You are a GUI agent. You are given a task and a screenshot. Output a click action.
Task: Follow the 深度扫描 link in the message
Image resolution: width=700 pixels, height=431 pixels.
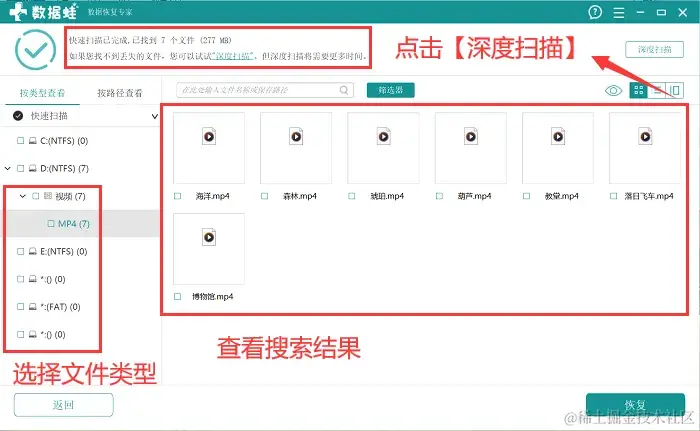[233, 56]
